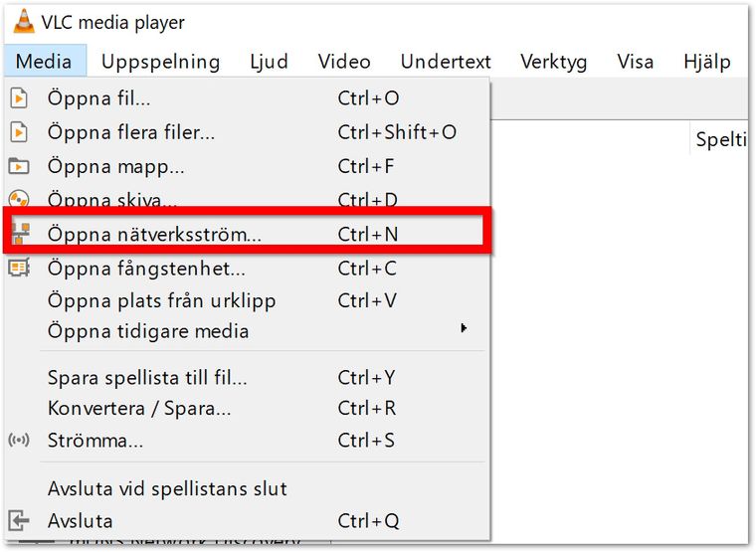The width and height of the screenshot is (756, 552).
Task: Open the Ljud menu
Action: click(269, 62)
